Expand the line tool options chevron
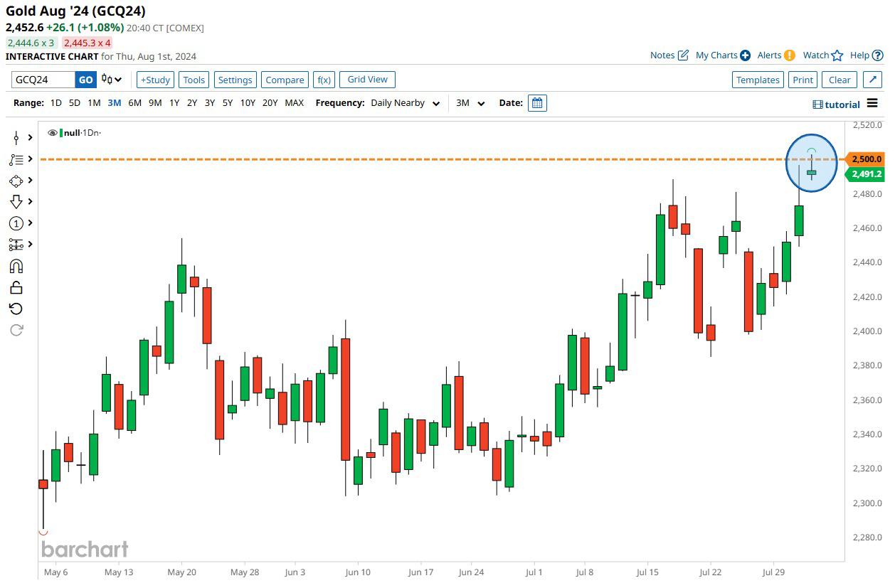Screen dimensions: 895x588 31,138
